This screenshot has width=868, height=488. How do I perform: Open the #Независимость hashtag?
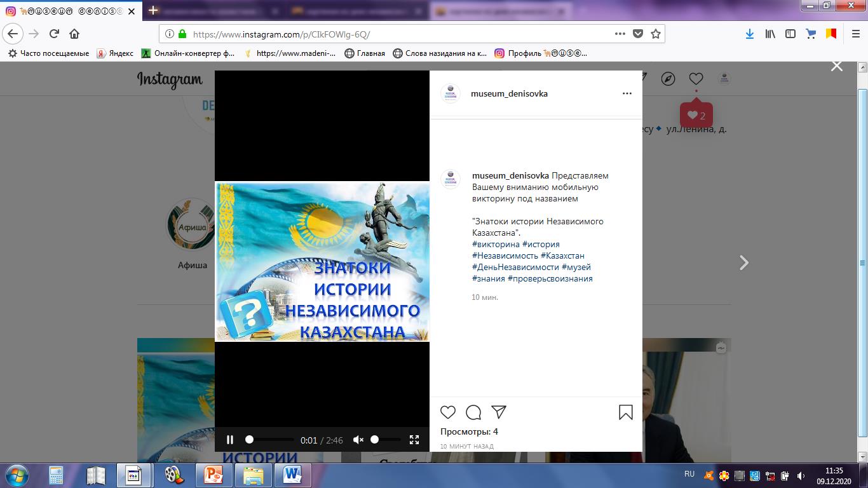(505, 256)
